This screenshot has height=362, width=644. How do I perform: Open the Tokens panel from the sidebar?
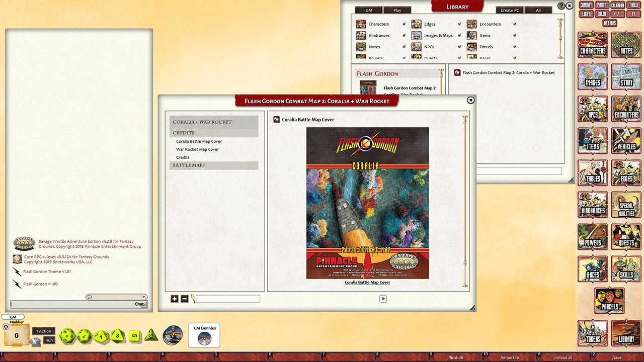click(x=592, y=333)
